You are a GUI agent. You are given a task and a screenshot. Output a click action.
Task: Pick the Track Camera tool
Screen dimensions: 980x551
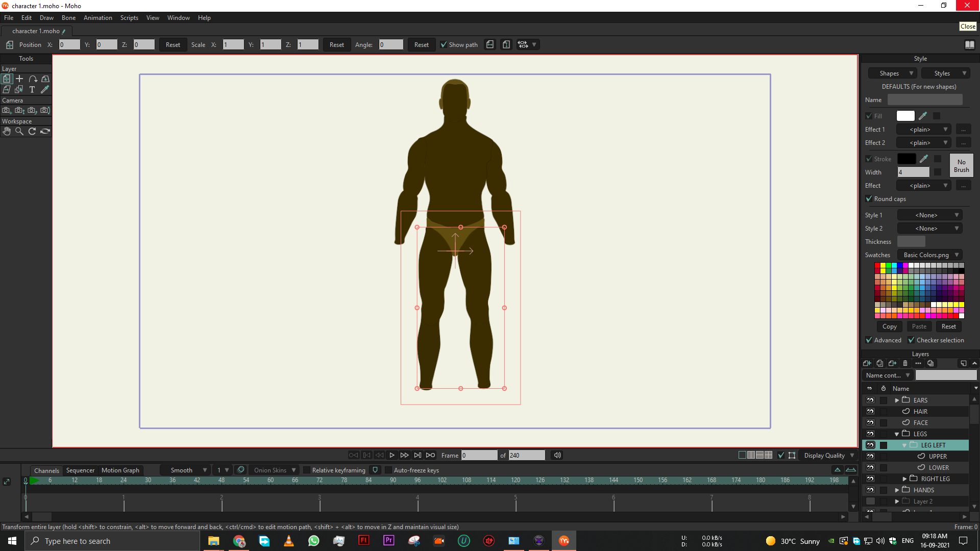click(x=7, y=110)
